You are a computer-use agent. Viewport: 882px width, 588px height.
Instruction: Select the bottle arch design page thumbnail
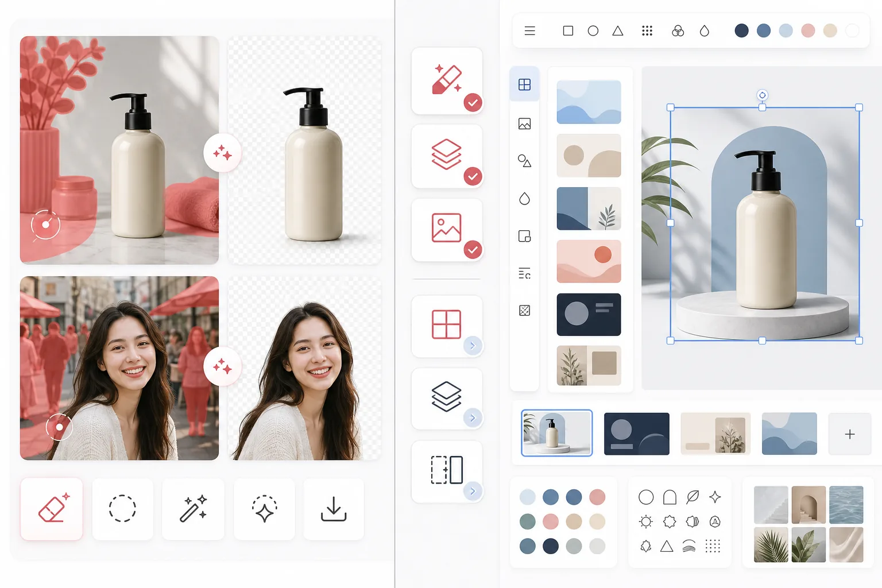tap(556, 433)
